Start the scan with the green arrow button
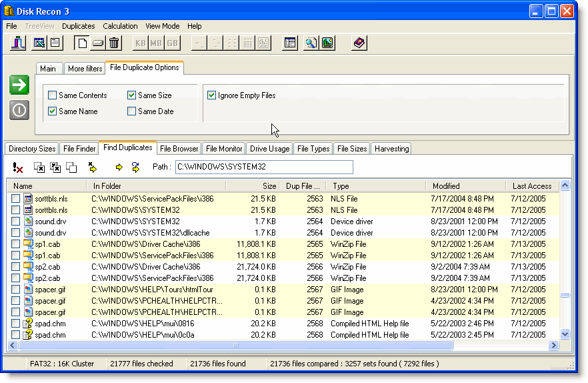Viewport: 588px width, 383px height. point(19,85)
